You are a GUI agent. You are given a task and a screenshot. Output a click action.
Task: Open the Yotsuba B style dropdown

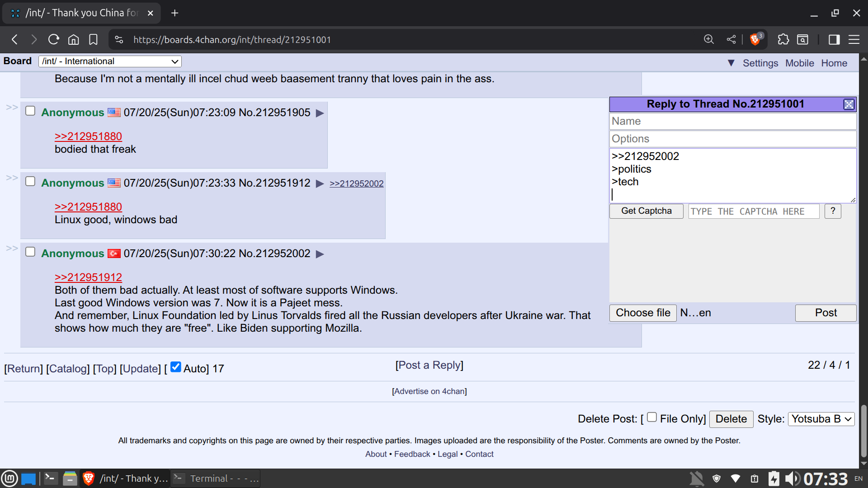click(x=821, y=419)
